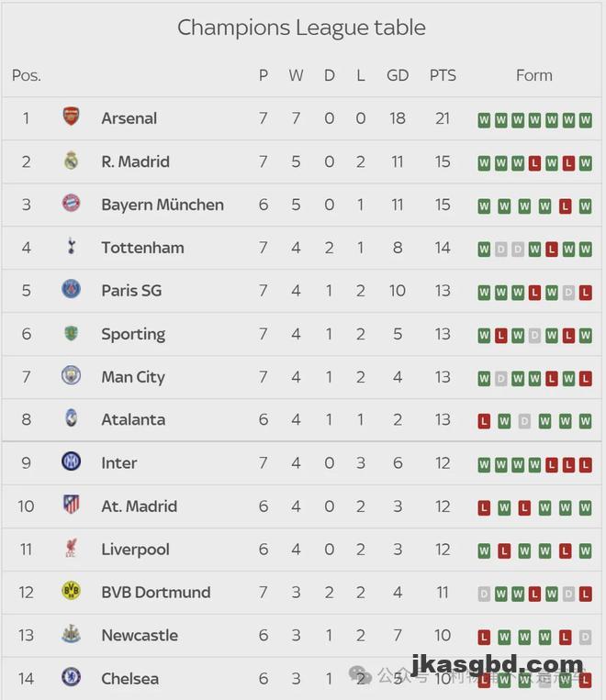This screenshot has height=700, width=606.
Task: Open the Liverpool team name link
Action: pos(135,550)
